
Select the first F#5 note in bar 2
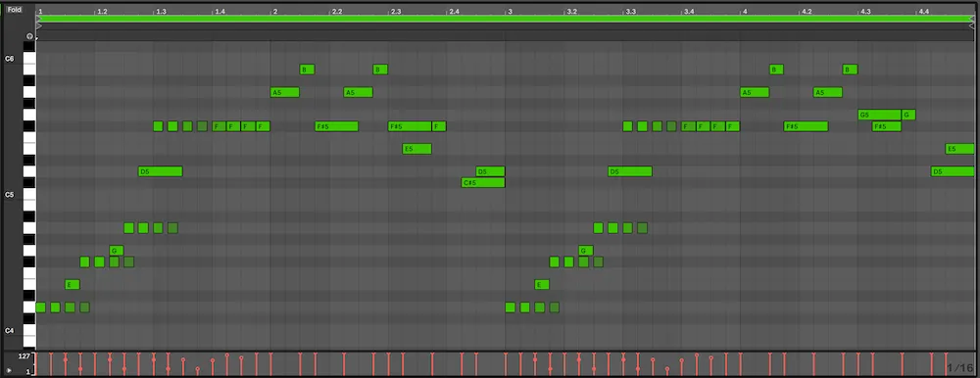(x=337, y=126)
